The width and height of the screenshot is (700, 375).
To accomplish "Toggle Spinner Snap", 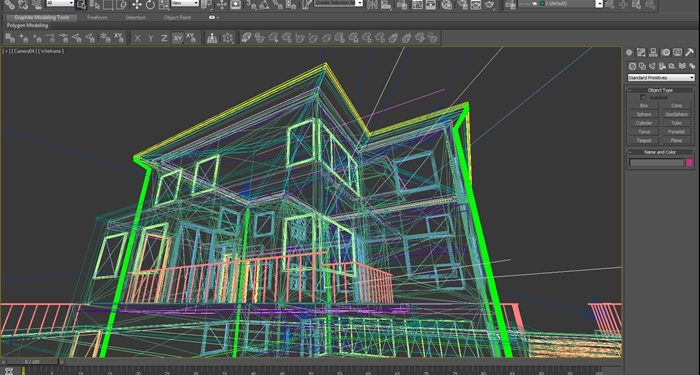I will point(291,4).
